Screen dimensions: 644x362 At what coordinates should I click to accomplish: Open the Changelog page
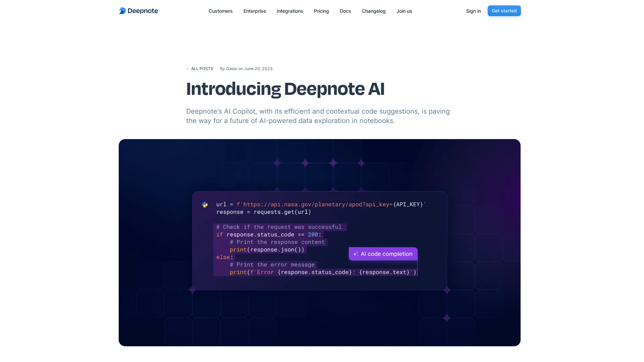coord(374,11)
